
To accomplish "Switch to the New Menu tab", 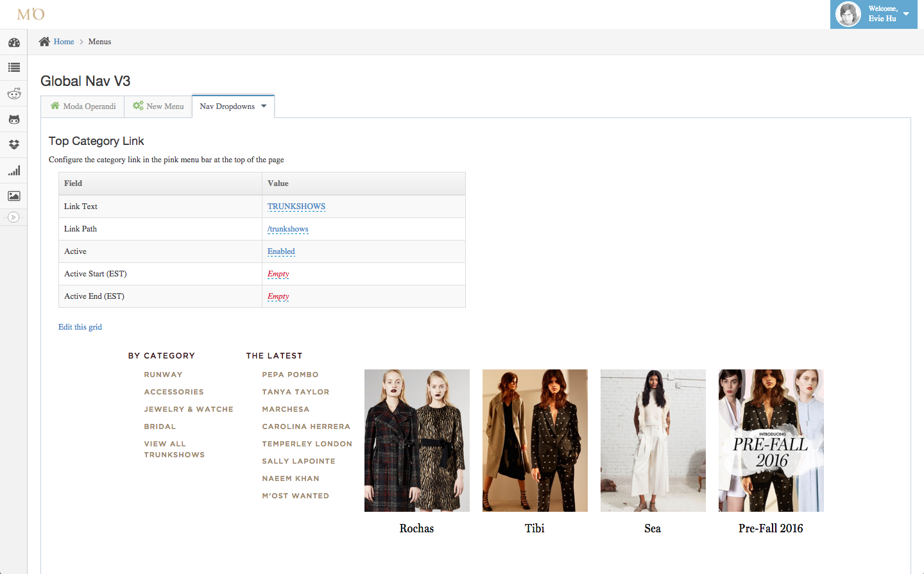I will 158,106.
